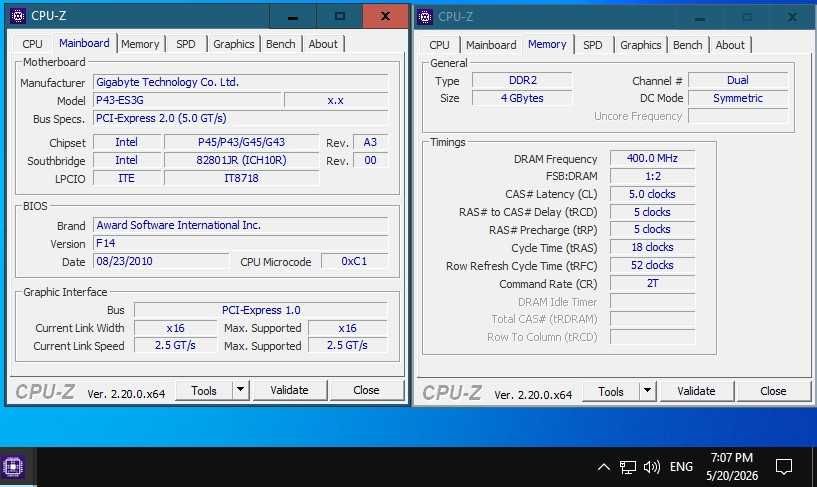The width and height of the screenshot is (817, 487).
Task: Open Graphics tab in right window
Action: [640, 45]
